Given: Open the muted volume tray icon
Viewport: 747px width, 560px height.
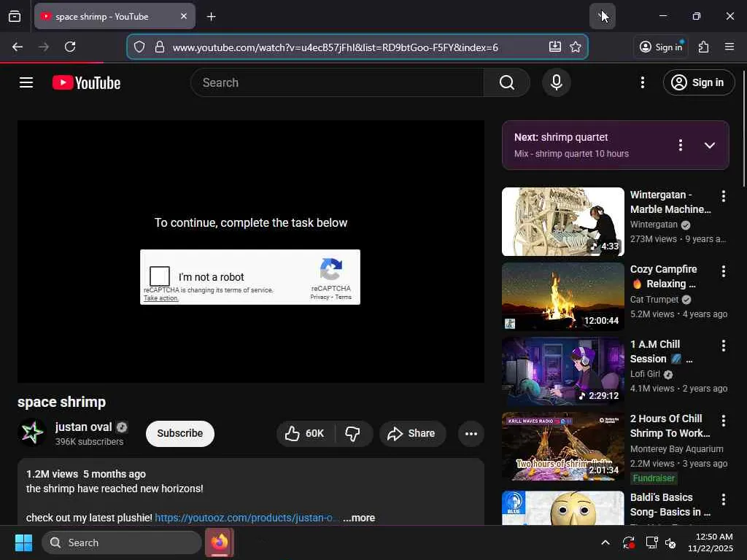Looking at the screenshot, I should (670, 542).
